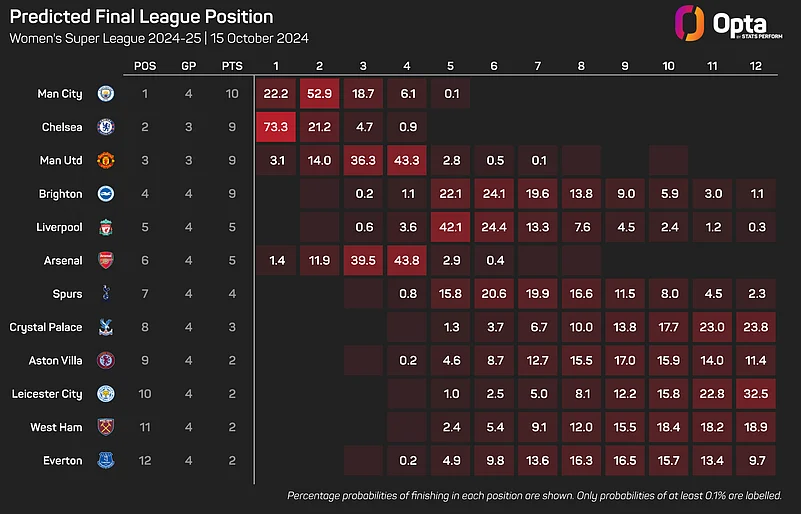
Task: Click Chelsea's 73.3 first-place probability cell
Action: (x=276, y=127)
